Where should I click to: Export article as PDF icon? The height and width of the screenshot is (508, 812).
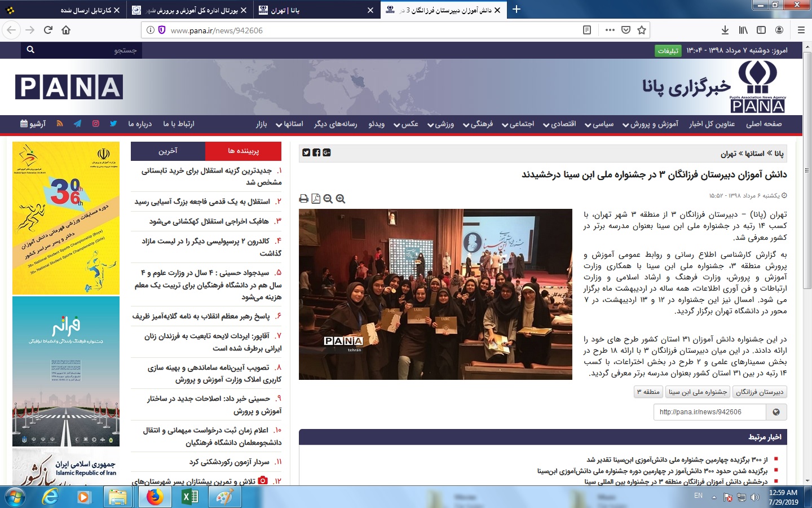point(316,199)
